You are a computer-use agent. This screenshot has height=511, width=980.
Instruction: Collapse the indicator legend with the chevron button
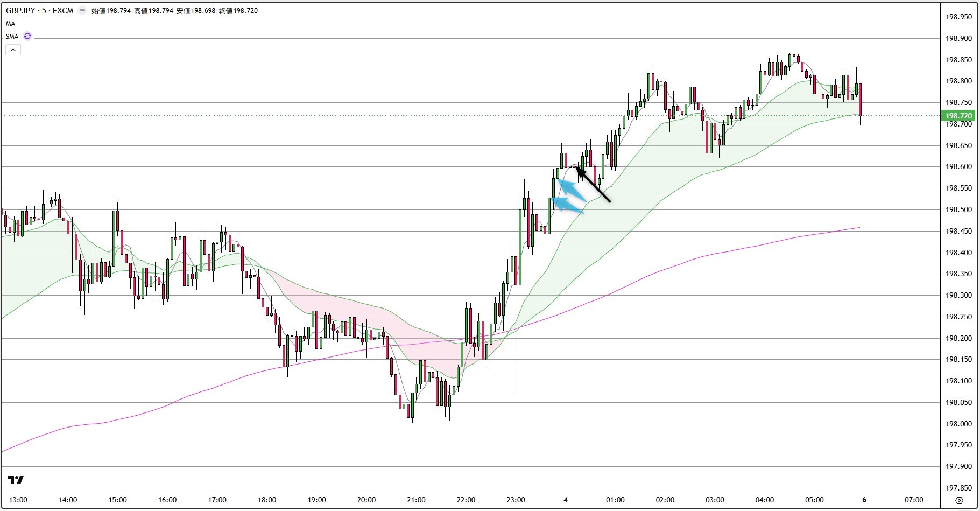[x=13, y=50]
